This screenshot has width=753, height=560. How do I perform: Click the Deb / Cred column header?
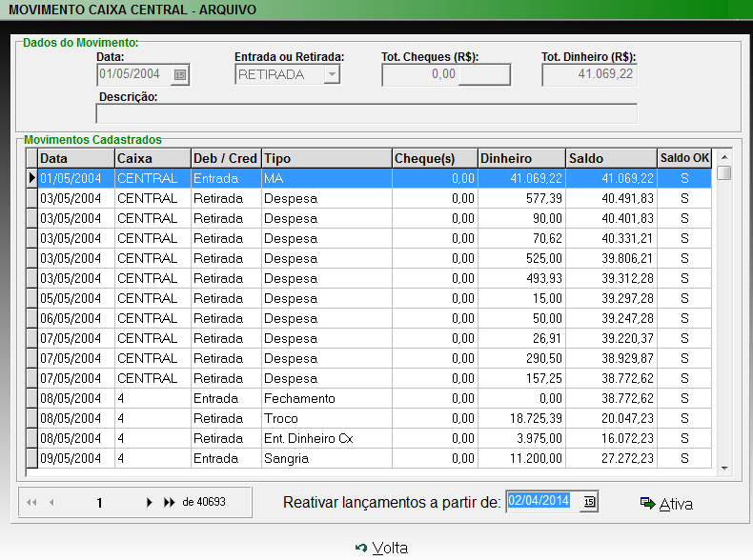coord(226,158)
